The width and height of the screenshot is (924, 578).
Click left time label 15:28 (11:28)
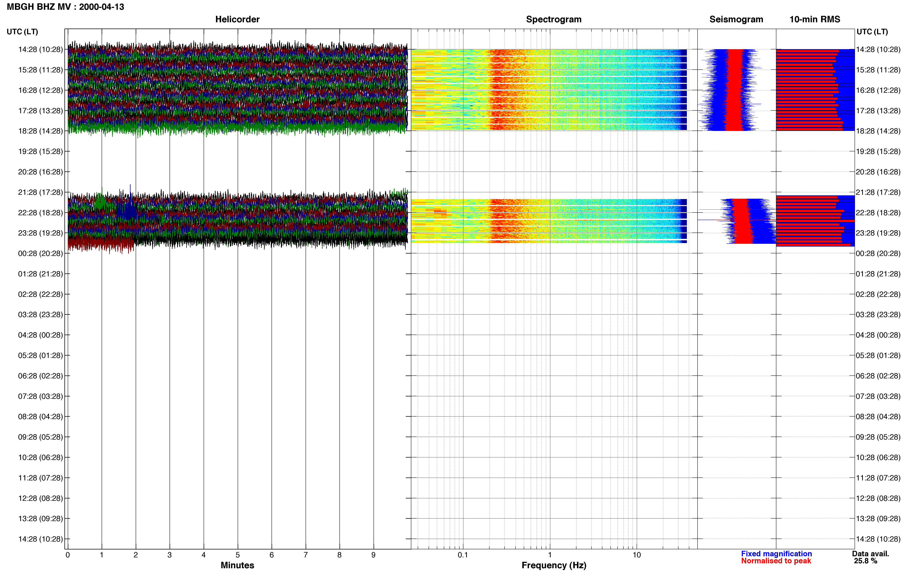(41, 70)
